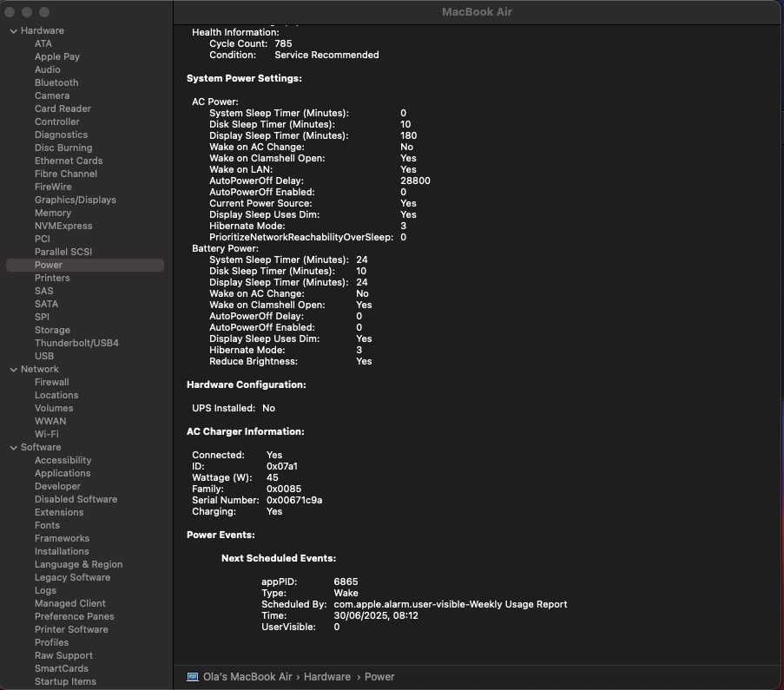Open USB in the sidebar

[44, 356]
